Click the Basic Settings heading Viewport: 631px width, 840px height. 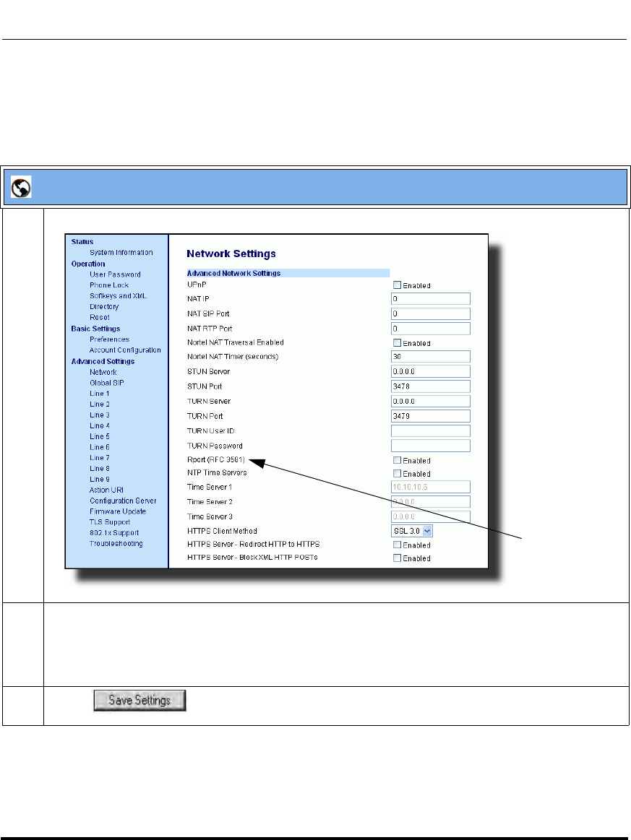[x=95, y=329]
